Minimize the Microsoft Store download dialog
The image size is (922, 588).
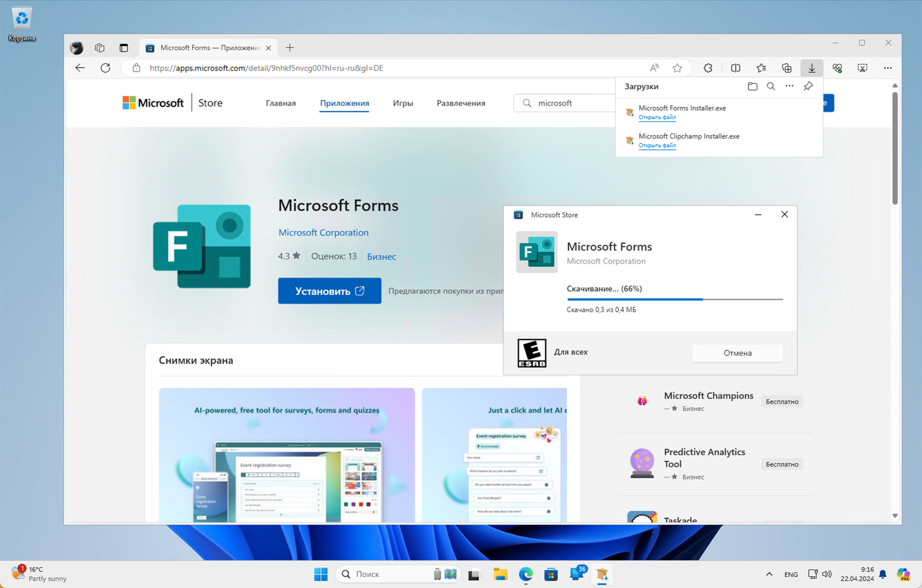pyautogui.click(x=758, y=215)
